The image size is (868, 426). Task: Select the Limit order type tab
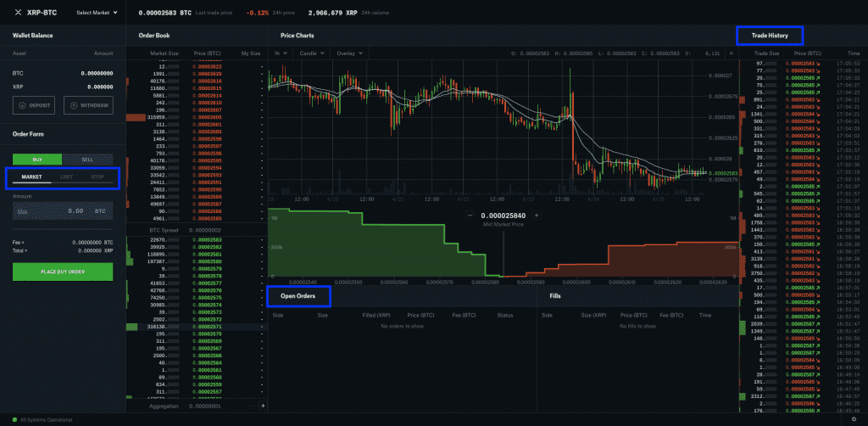66,177
